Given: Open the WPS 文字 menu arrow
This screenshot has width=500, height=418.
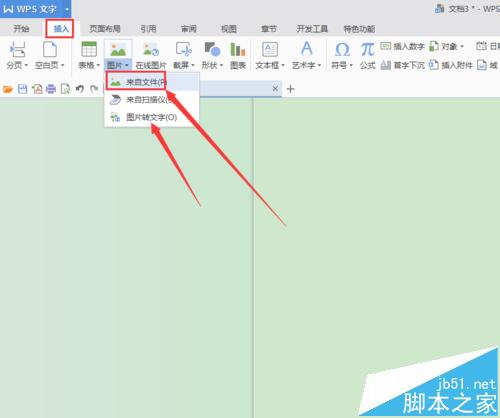Looking at the screenshot, I should coord(67,9).
